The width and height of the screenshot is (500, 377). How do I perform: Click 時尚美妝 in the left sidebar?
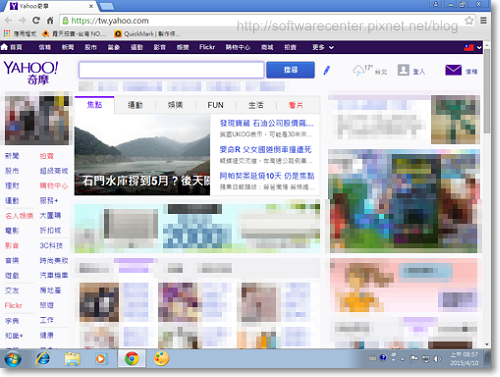[x=54, y=260]
